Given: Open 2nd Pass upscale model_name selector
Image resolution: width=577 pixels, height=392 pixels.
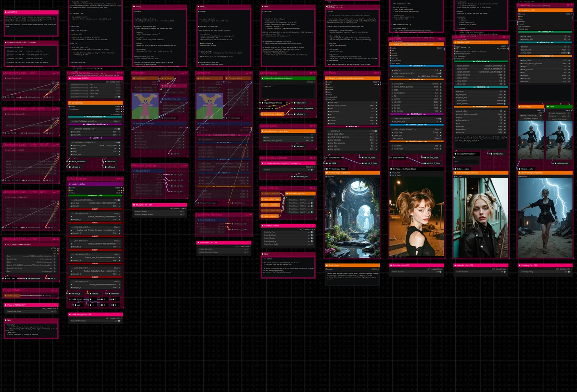Looking at the screenshot, I should tap(416, 76).
